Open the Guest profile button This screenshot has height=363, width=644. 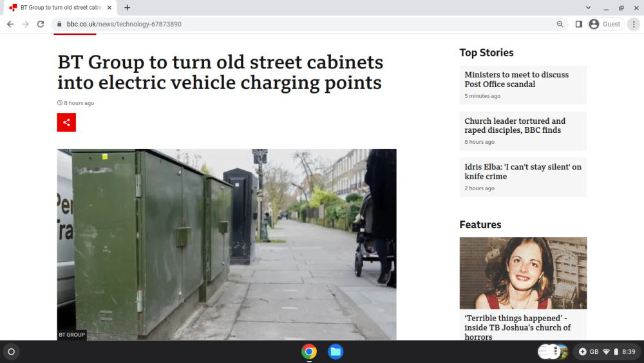[606, 25]
